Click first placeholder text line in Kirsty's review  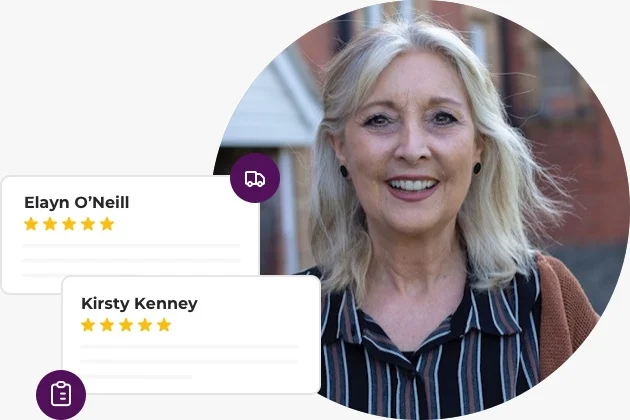click(x=189, y=346)
